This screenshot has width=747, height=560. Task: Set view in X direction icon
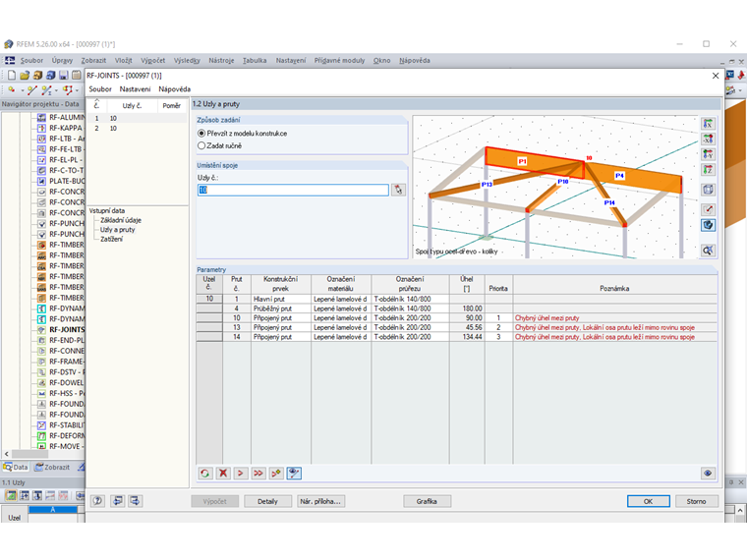[708, 124]
